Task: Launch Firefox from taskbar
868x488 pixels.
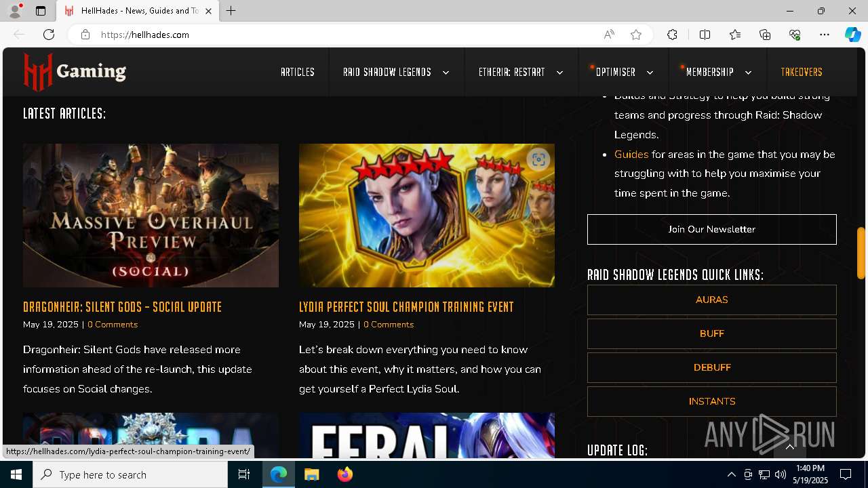Action: pyautogui.click(x=344, y=474)
